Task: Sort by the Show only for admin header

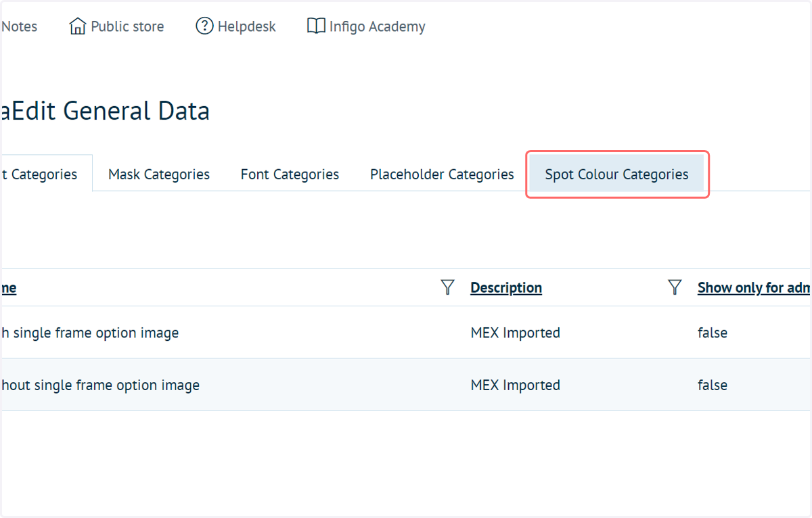Action: coord(754,287)
